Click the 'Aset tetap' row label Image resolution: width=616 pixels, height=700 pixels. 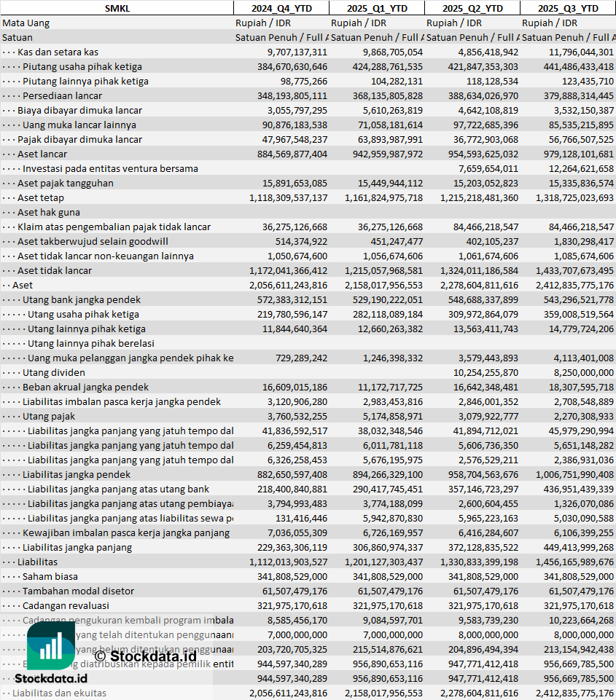pyautogui.click(x=41, y=198)
